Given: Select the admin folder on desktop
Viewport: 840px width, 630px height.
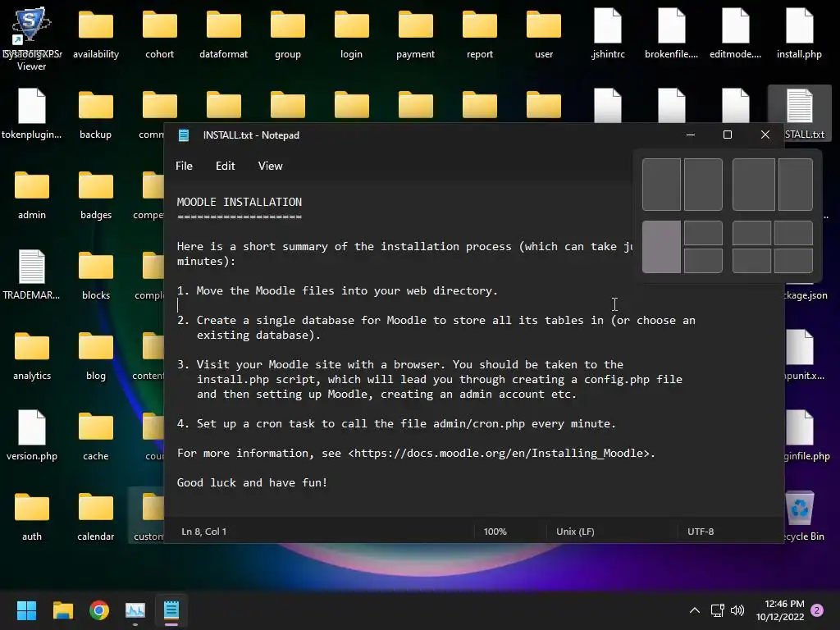Looking at the screenshot, I should click(32, 195).
